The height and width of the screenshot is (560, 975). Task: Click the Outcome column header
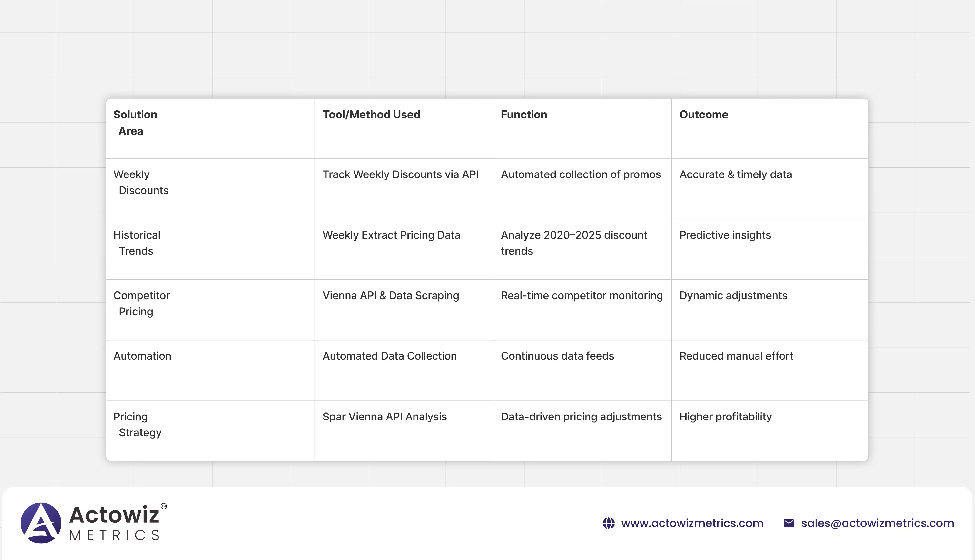click(x=703, y=115)
